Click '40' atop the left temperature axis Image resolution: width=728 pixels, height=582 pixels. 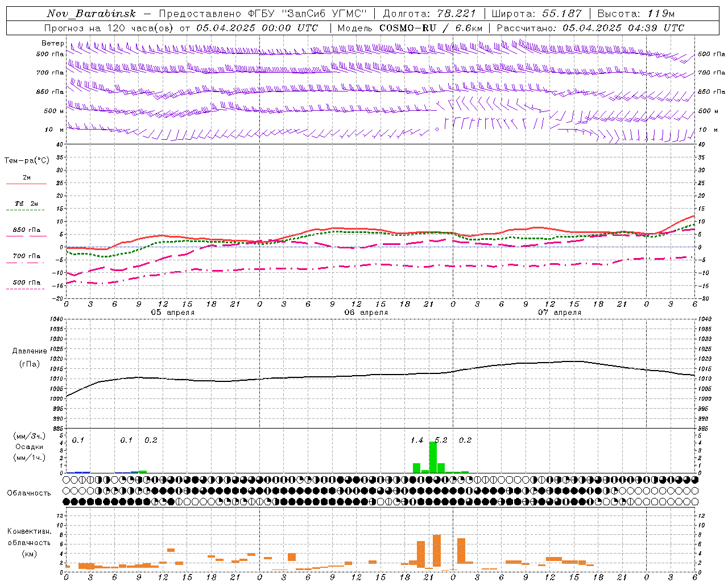(59, 144)
